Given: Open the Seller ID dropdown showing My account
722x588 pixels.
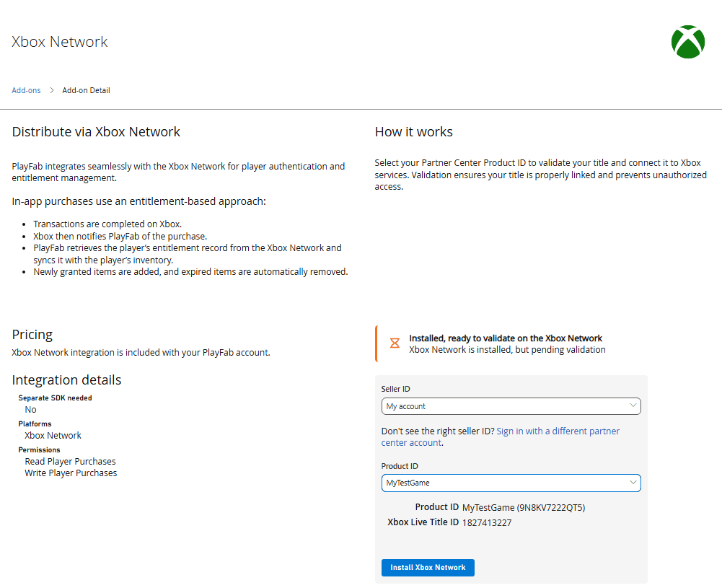Looking at the screenshot, I should point(511,406).
